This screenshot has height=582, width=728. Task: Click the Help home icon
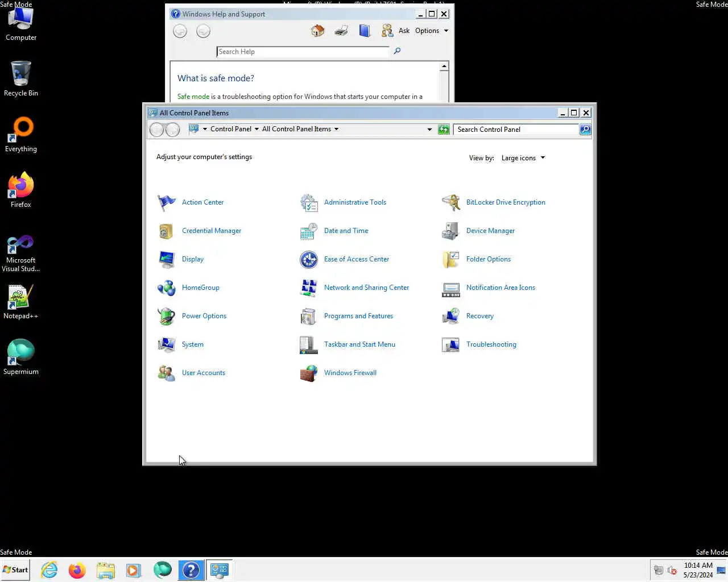pyautogui.click(x=318, y=31)
